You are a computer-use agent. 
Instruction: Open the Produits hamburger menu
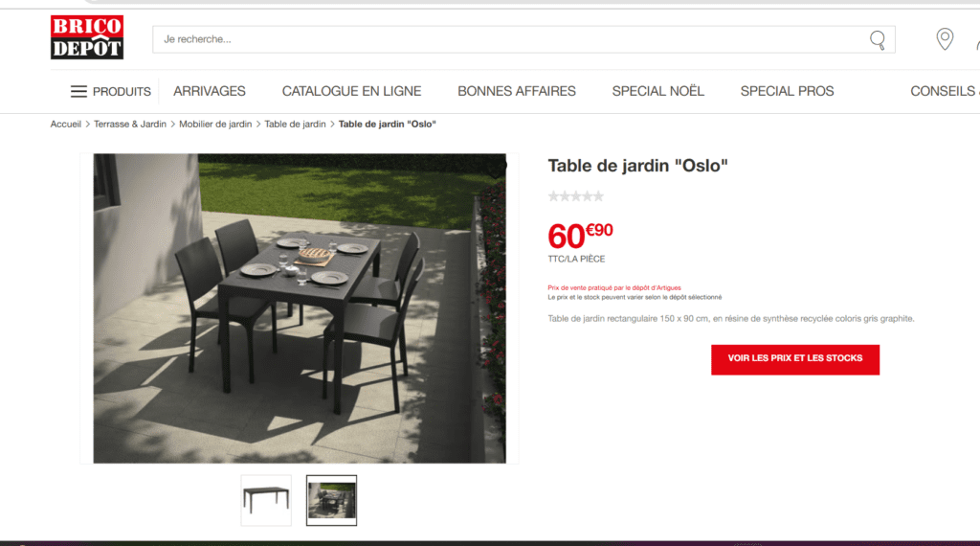[x=111, y=91]
